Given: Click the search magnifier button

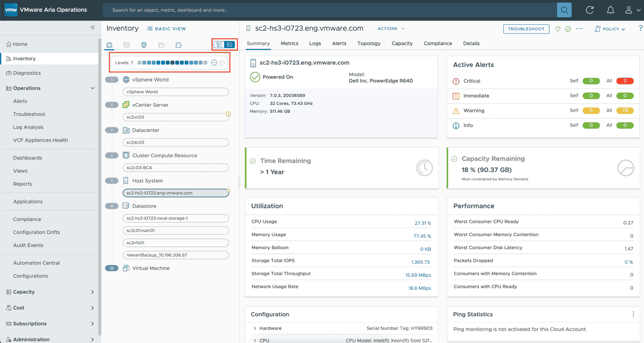Looking at the screenshot, I should [564, 10].
